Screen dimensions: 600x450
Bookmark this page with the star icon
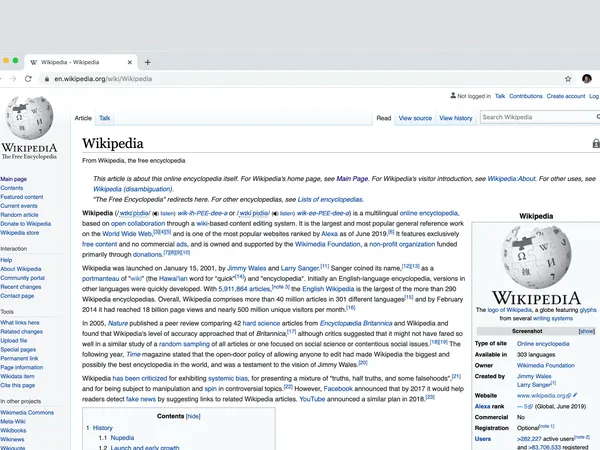coord(568,79)
